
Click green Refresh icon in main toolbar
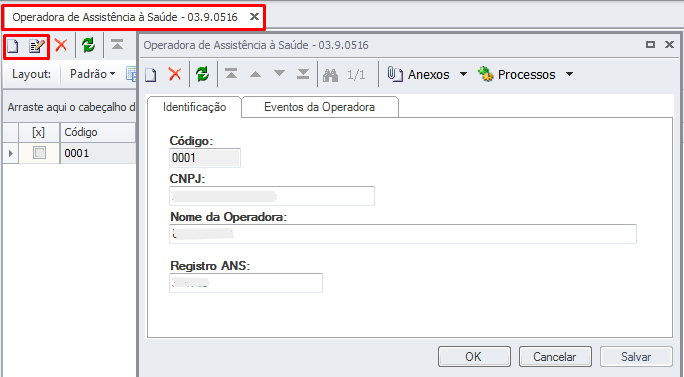click(89, 45)
